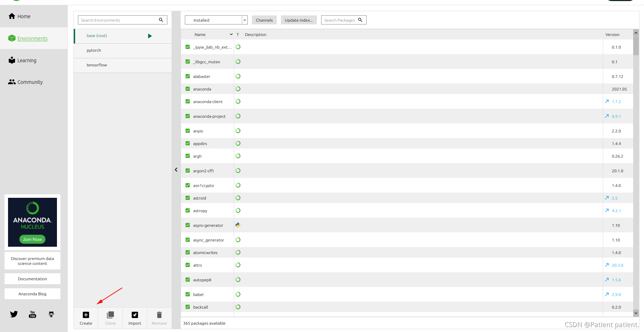Toggle the asn1crypto package checkbox
The image size is (644, 332).
pos(188,185)
